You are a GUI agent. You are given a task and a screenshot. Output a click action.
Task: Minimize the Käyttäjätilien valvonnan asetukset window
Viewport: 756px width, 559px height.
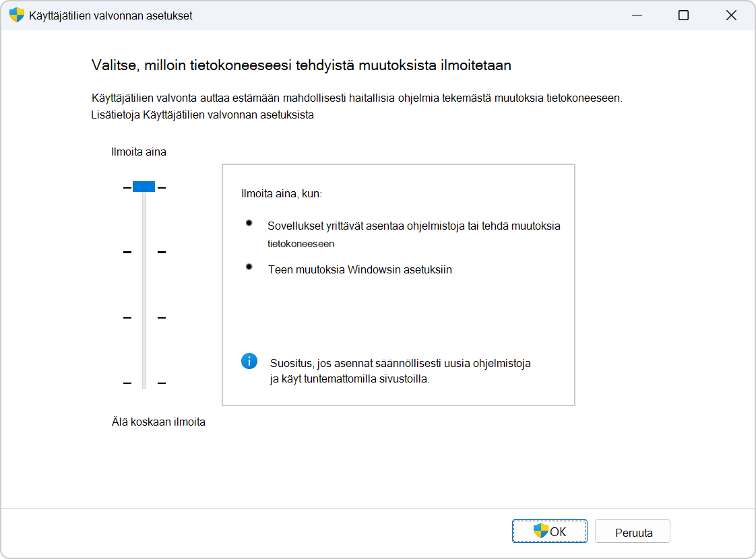pyautogui.click(x=637, y=15)
